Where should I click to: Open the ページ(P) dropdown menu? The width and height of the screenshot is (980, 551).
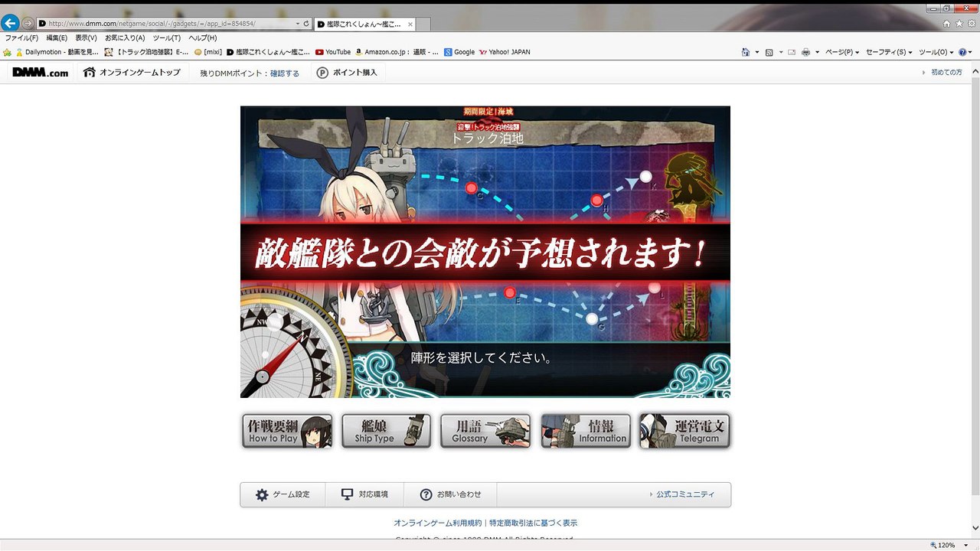842,52
